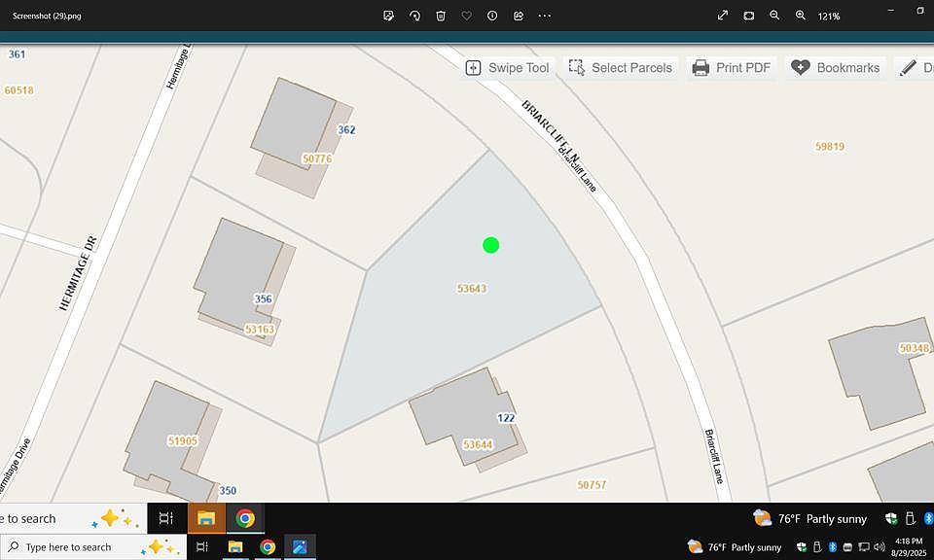The height and width of the screenshot is (560, 934).
Task: Click the Select Parcels tool
Action: 620,68
